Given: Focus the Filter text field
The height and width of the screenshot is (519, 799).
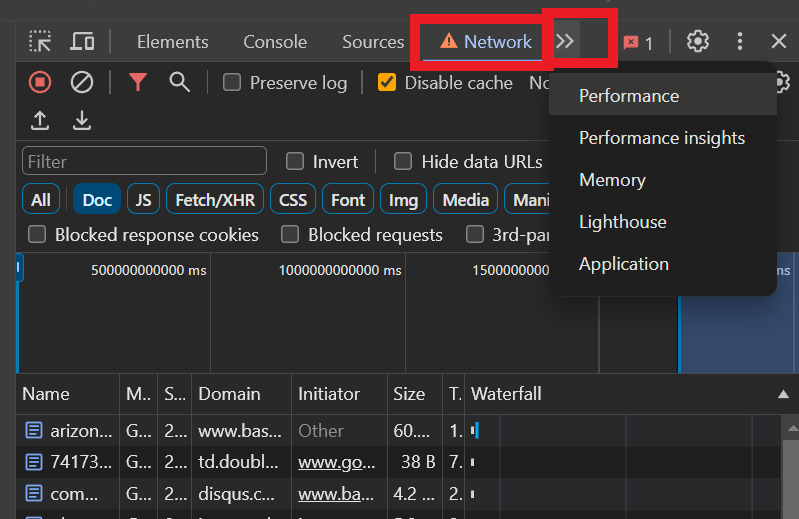Looking at the screenshot, I should pos(144,161).
